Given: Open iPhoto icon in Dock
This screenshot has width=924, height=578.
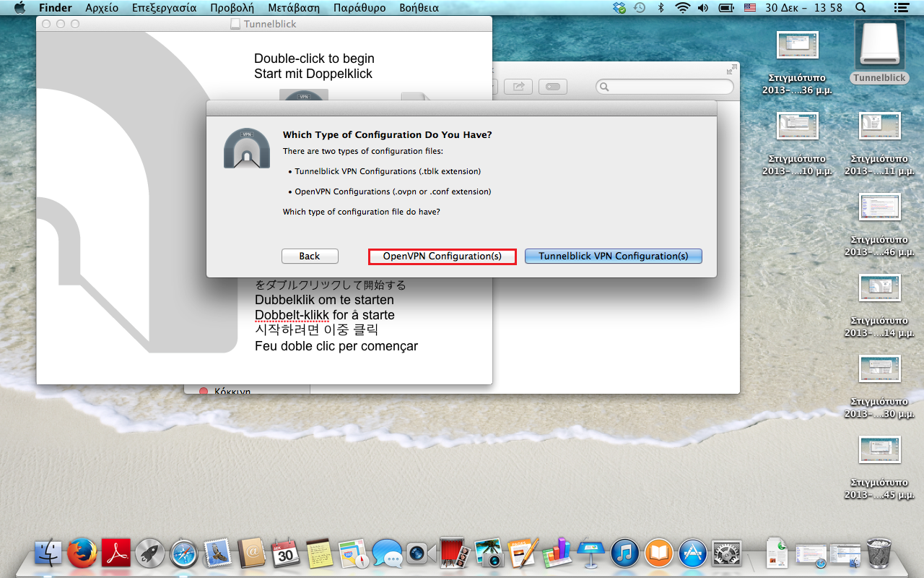Looking at the screenshot, I should (488, 554).
